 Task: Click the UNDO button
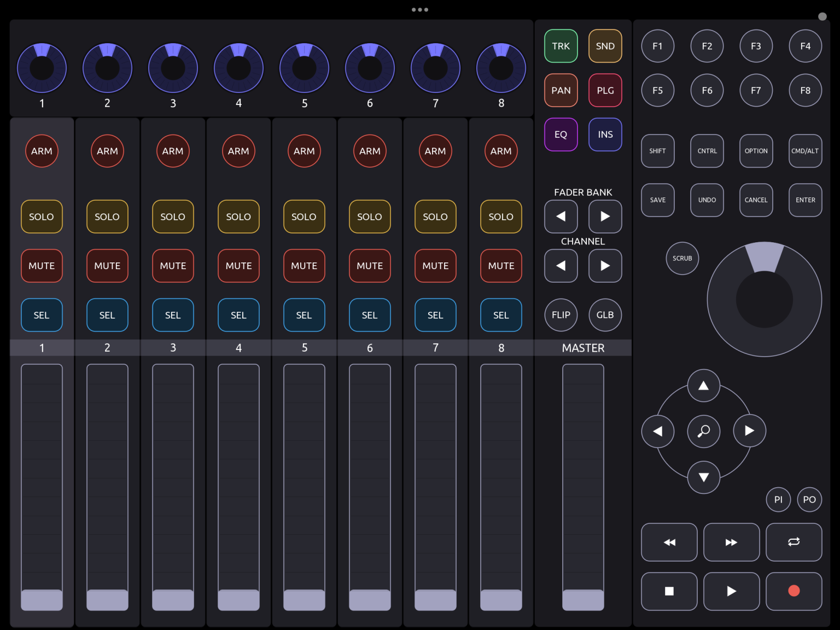coord(707,200)
